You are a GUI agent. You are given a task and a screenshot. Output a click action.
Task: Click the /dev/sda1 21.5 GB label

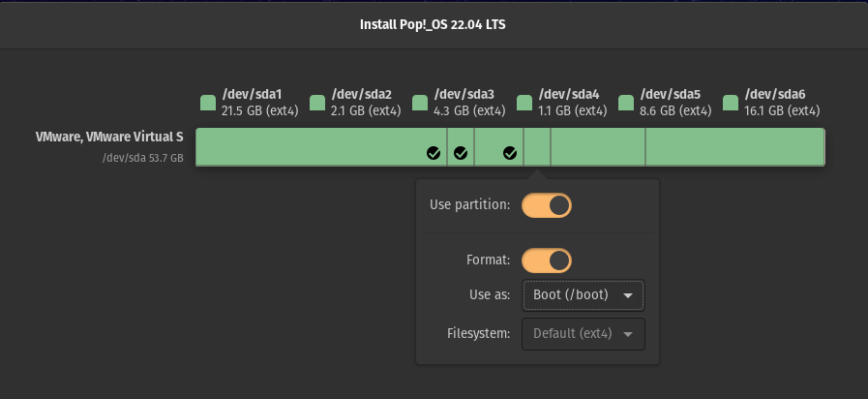(x=260, y=103)
